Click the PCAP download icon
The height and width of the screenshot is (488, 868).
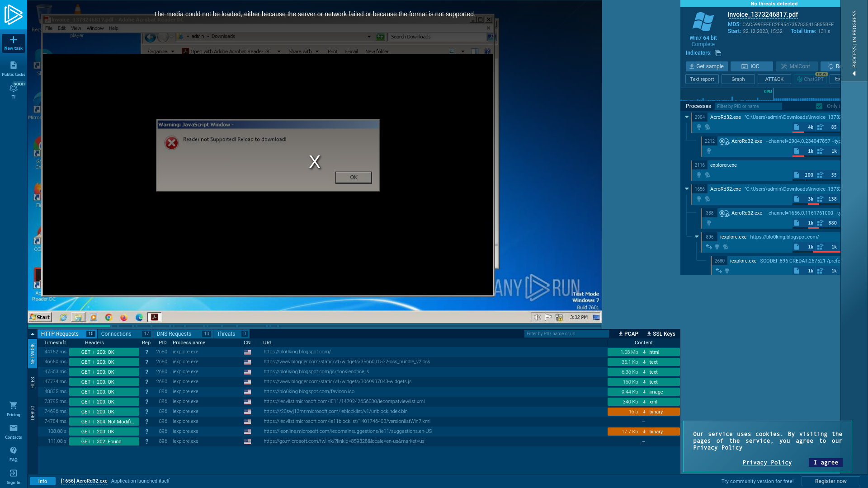[626, 333]
